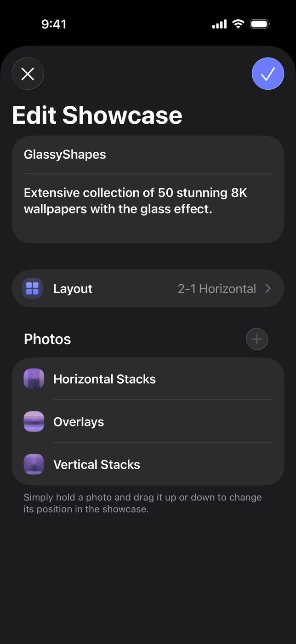This screenshot has width=296, height=644.
Task: Select the Horizontal Stacks row label
Action: tap(104, 379)
